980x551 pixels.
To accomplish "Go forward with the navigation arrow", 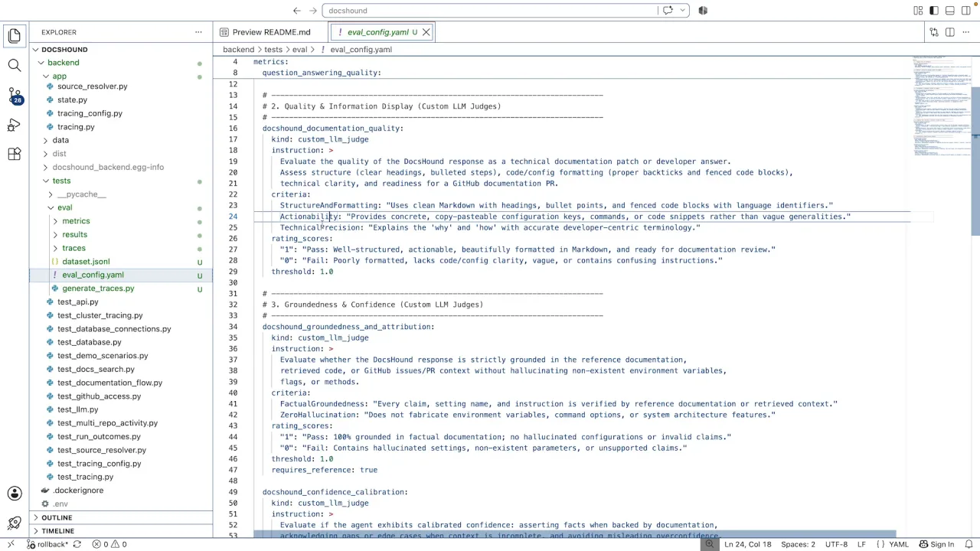I will point(313,11).
